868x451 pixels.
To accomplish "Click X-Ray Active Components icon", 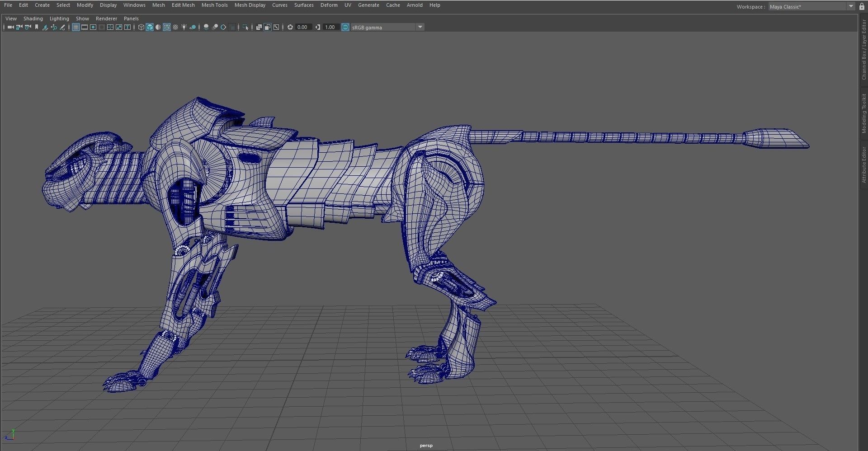I will pyautogui.click(x=267, y=27).
